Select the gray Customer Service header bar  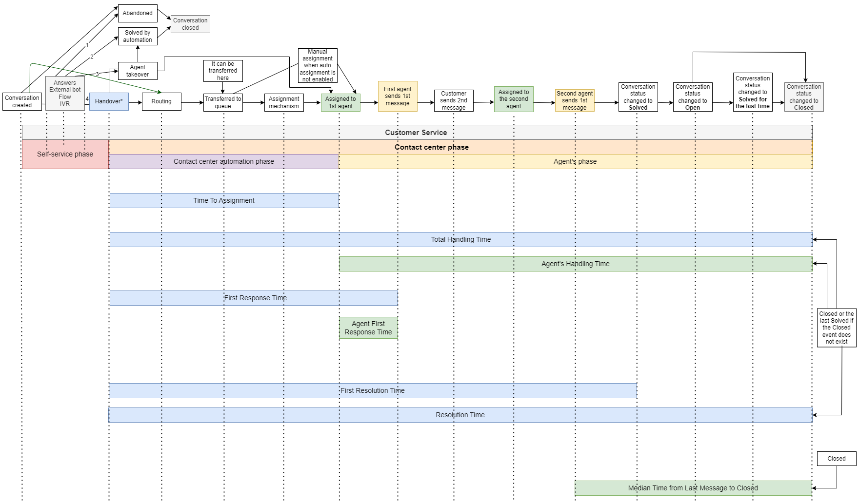pyautogui.click(x=416, y=132)
